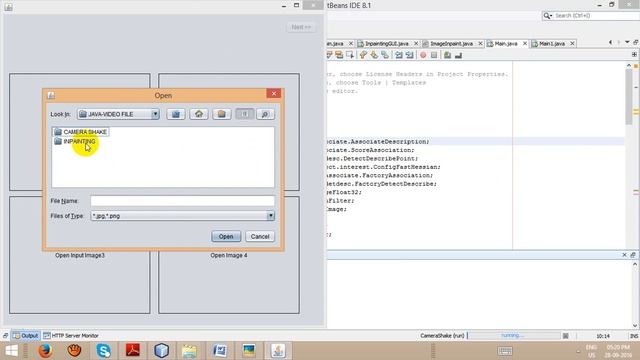640x360 pixels.
Task: Open the Output tab
Action: point(25,336)
